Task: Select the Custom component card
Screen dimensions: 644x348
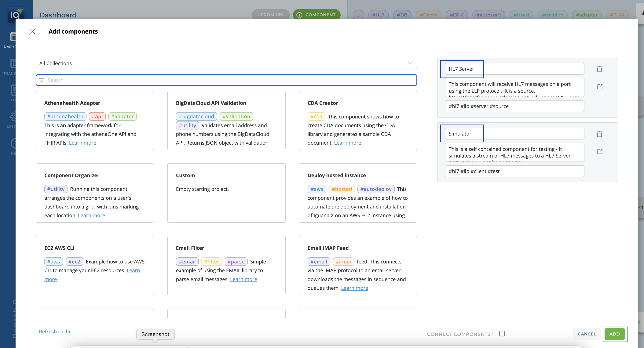Action: coord(226,193)
